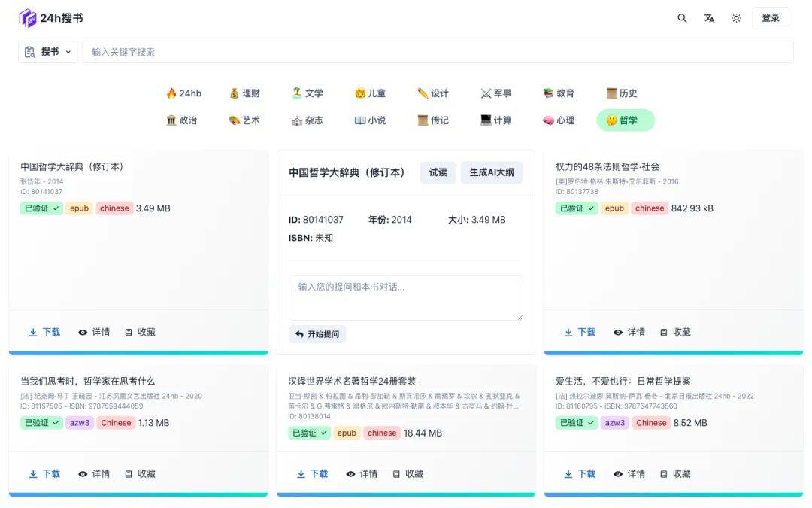Viewport: 812px width, 508px height.
Task: Click the download icon for 爱生活，不爱此行
Action: pos(568,473)
